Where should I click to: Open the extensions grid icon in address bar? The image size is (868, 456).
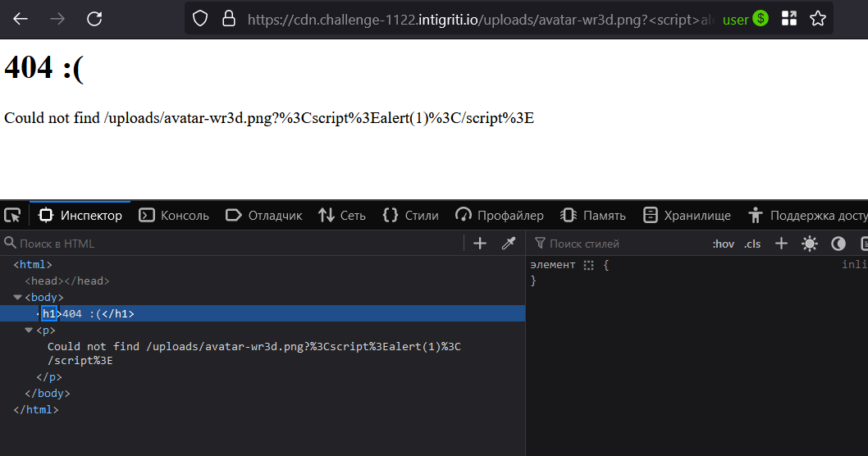(x=789, y=19)
